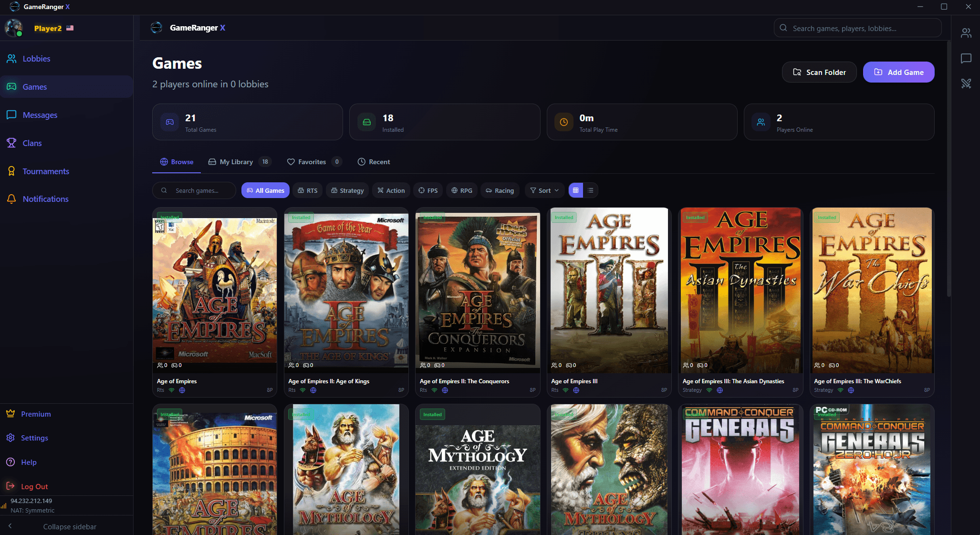Screen dimensions: 980x535
Task: Open Age of Empires III: The WarChiefs cover
Action: (872, 290)
